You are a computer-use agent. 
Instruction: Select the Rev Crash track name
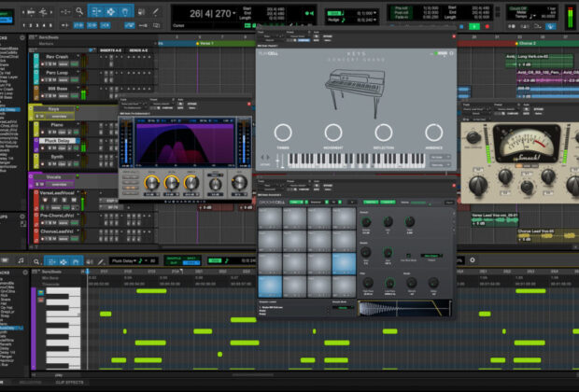tap(57, 57)
